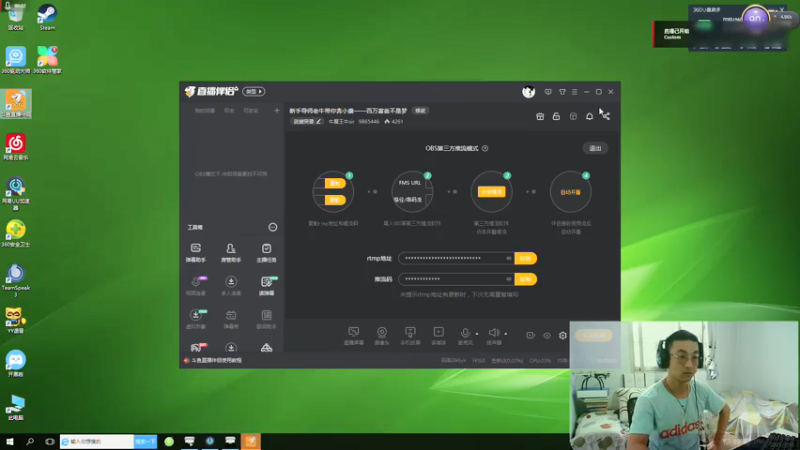
Task: Toggle the preview eye icon in bottom bar
Action: (547, 335)
